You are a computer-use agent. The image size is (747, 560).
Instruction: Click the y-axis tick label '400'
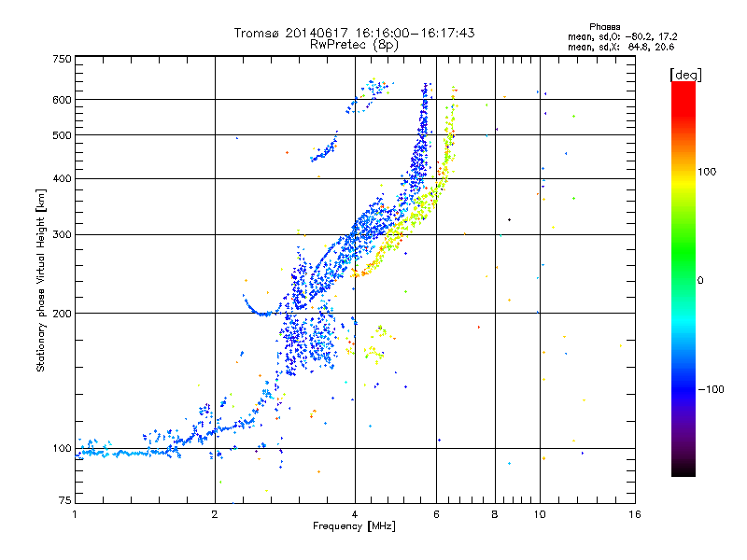pos(62,178)
